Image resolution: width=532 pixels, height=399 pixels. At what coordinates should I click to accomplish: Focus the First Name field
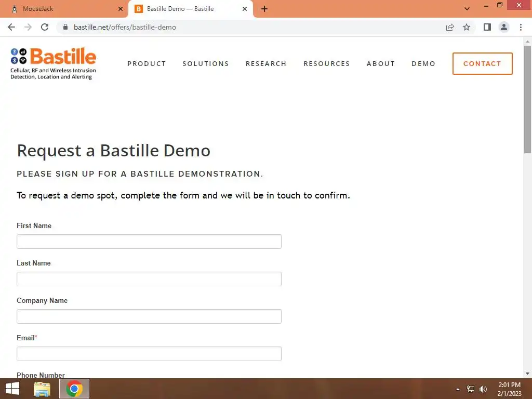point(149,242)
